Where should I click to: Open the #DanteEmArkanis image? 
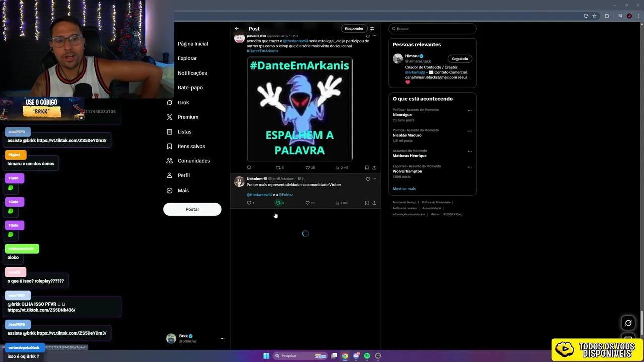click(x=299, y=109)
